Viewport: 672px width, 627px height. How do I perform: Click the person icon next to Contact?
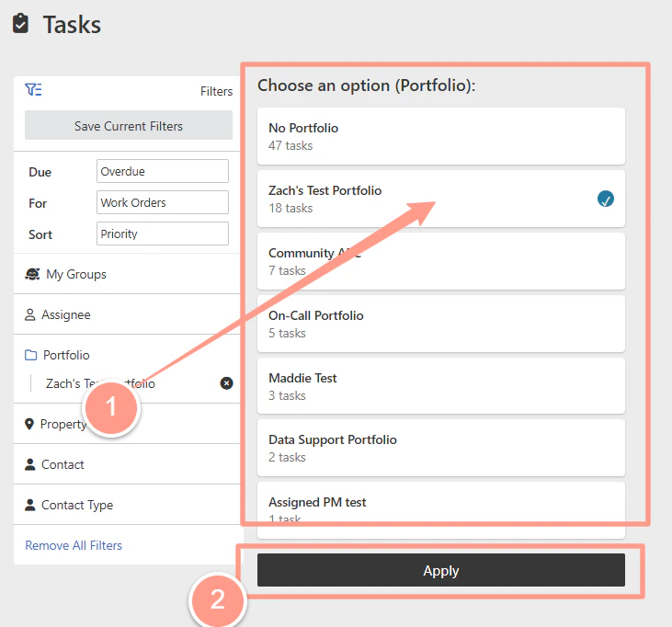point(30,464)
